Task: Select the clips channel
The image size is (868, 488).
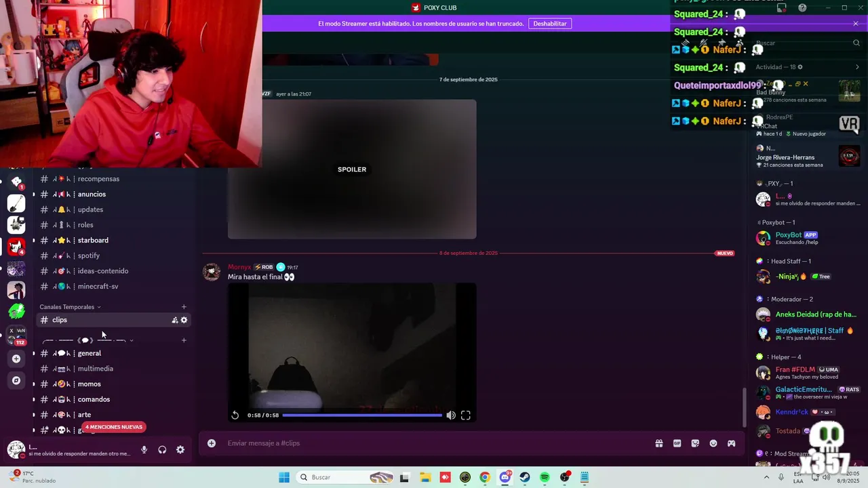Action: click(x=114, y=320)
